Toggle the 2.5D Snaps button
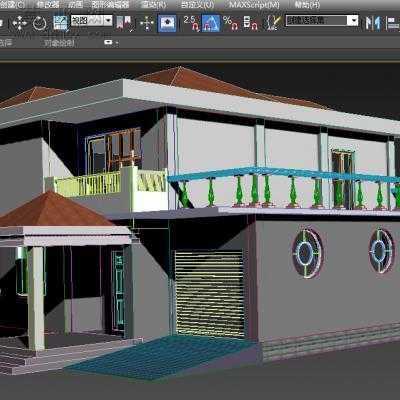Viewport: 400px width, 400px height. 191,23
